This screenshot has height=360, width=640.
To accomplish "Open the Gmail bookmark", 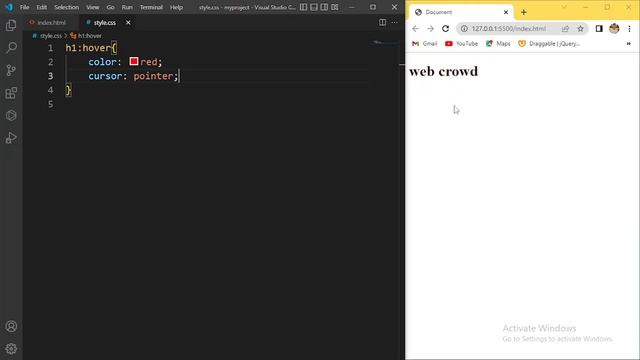I will click(424, 44).
